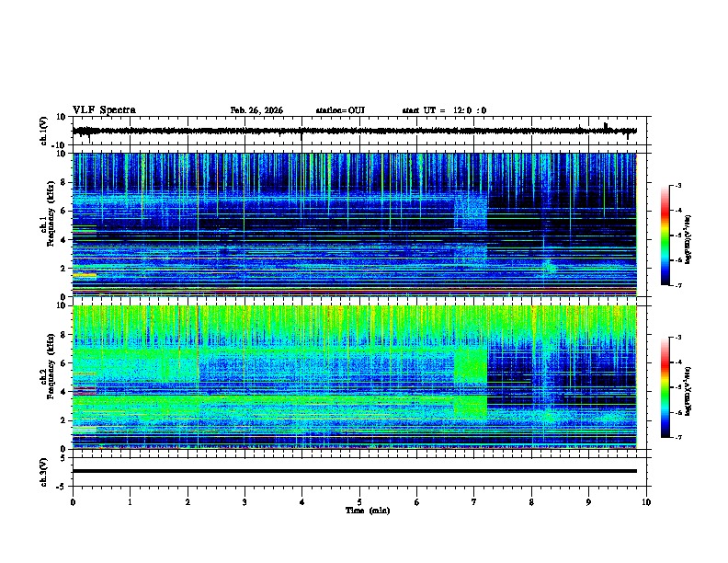Click the ch.1 "Frequency (kHz)" axis label
The height and width of the screenshot is (563, 728).
point(51,214)
